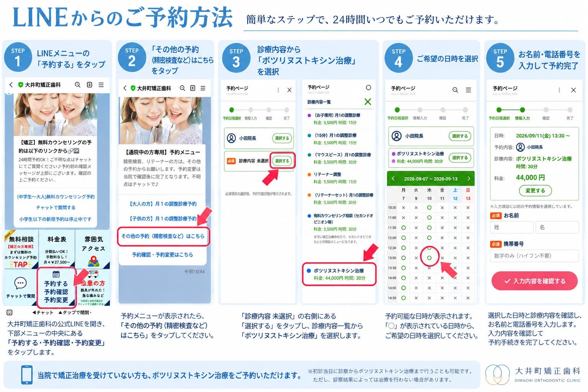This screenshot has height=392, width=588.
Task: Open 予約確認・予約変更はこちら link
Action: (x=162, y=255)
